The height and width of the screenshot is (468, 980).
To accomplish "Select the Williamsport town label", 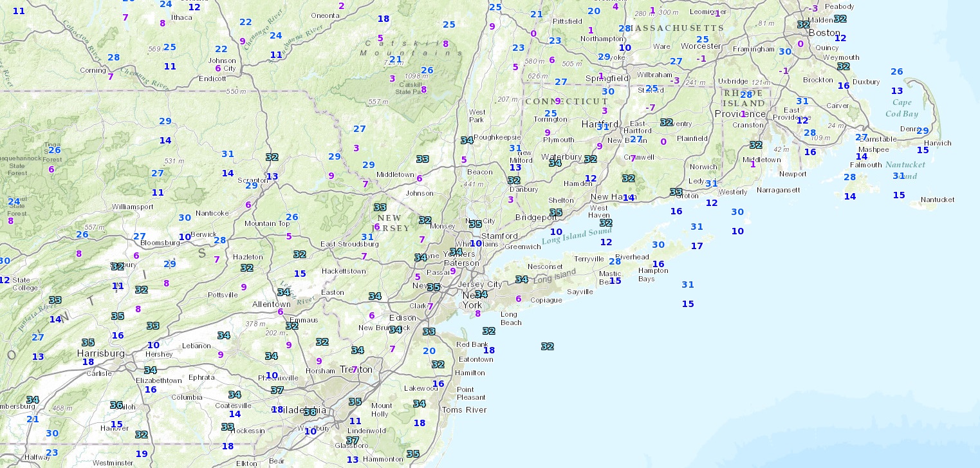I will 133,207.
